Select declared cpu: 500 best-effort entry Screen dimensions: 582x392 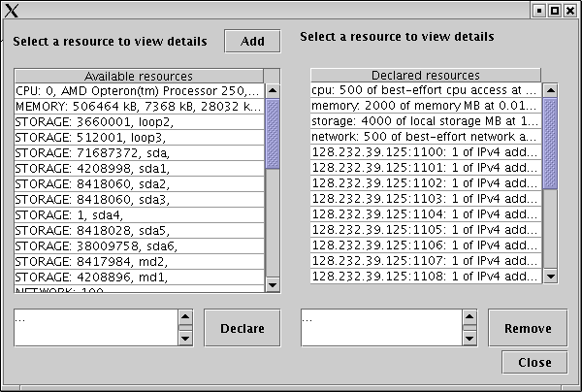pos(425,90)
